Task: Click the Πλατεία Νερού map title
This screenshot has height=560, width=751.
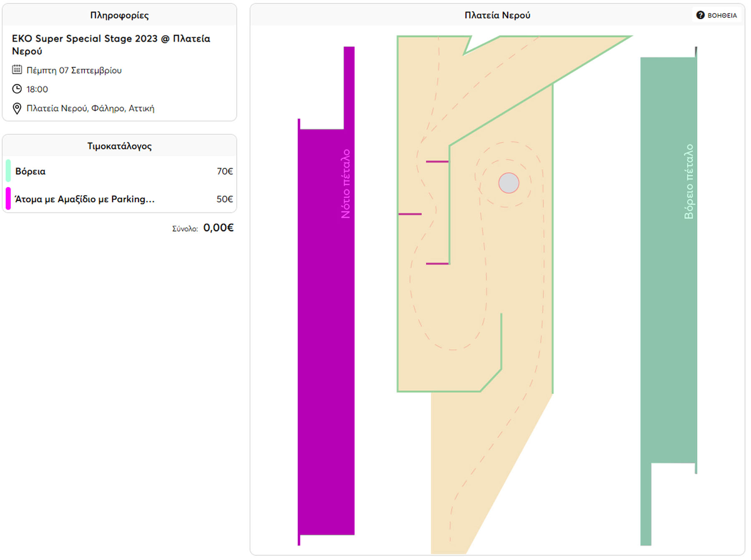Action: click(497, 15)
